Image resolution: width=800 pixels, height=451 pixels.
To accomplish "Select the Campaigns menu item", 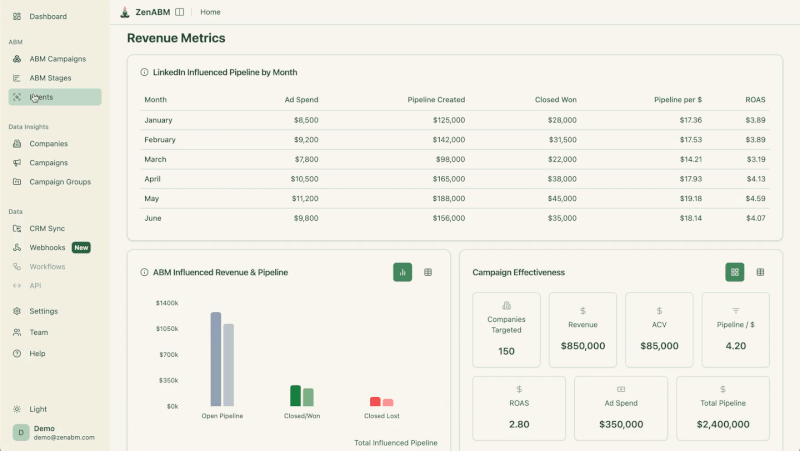I will [x=48, y=163].
